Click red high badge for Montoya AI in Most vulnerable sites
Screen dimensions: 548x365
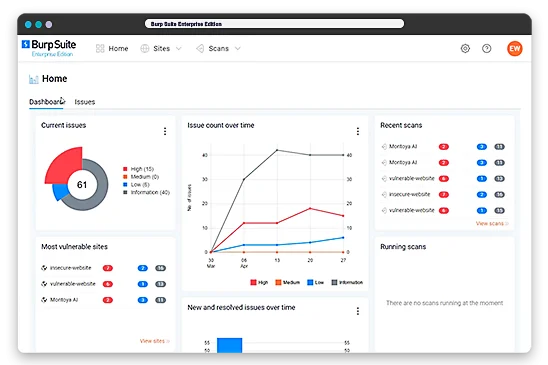108,300
